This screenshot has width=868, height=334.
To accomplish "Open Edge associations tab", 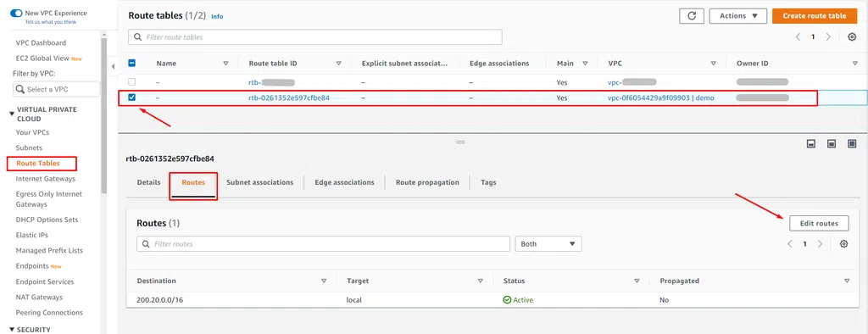I will [344, 182].
